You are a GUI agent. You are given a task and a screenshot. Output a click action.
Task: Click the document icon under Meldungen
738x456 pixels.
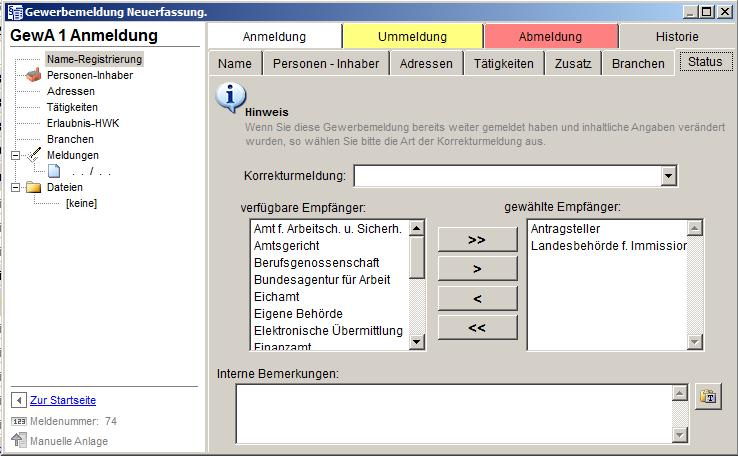54,171
